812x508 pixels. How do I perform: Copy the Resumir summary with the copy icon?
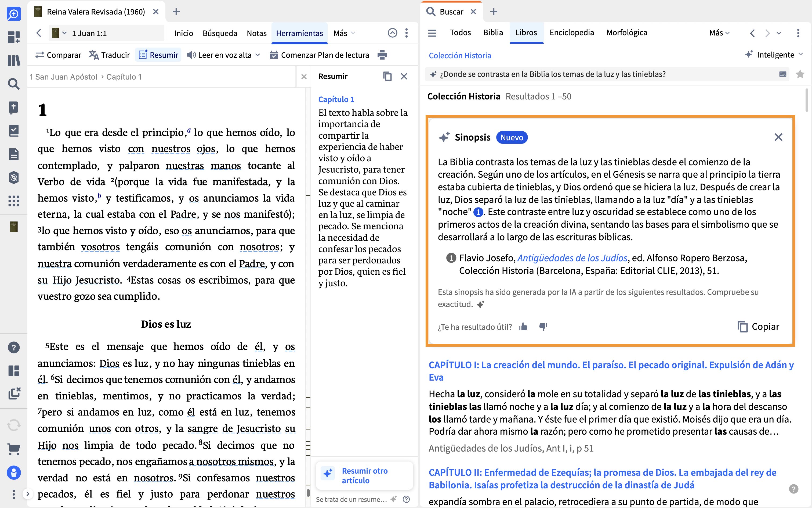387,76
